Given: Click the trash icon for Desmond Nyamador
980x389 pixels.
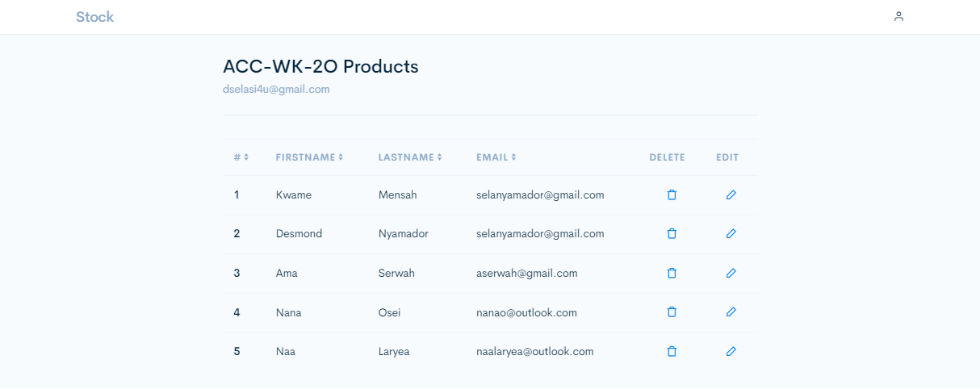Looking at the screenshot, I should [672, 233].
